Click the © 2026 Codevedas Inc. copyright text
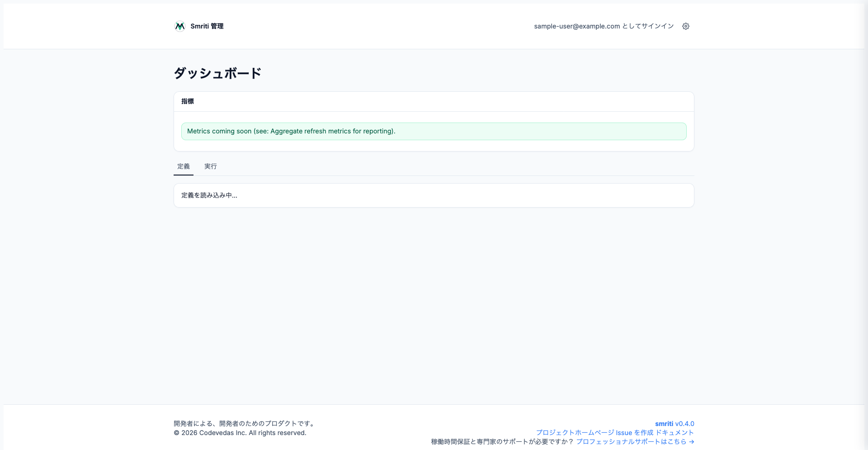Image resolution: width=868 pixels, height=450 pixels. pyautogui.click(x=240, y=433)
